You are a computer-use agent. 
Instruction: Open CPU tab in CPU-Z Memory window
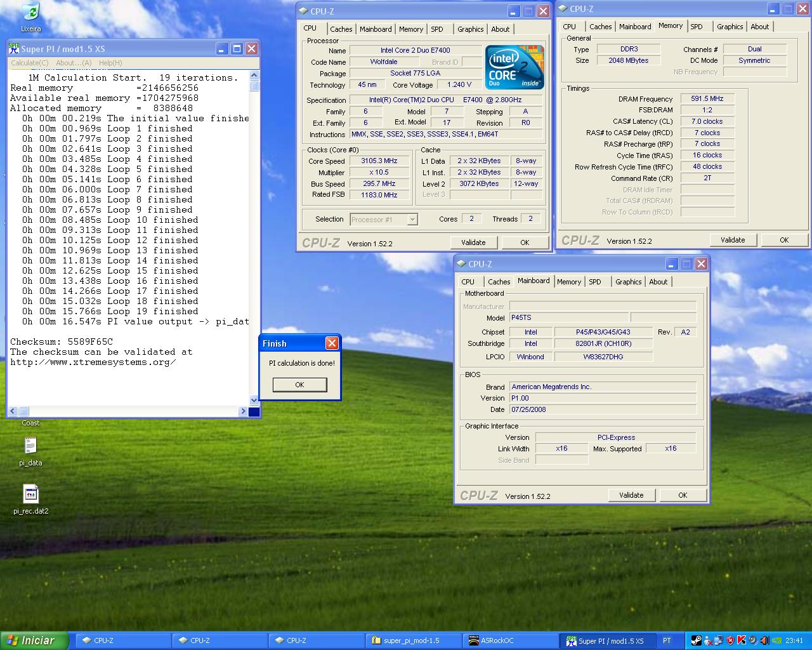point(570,27)
